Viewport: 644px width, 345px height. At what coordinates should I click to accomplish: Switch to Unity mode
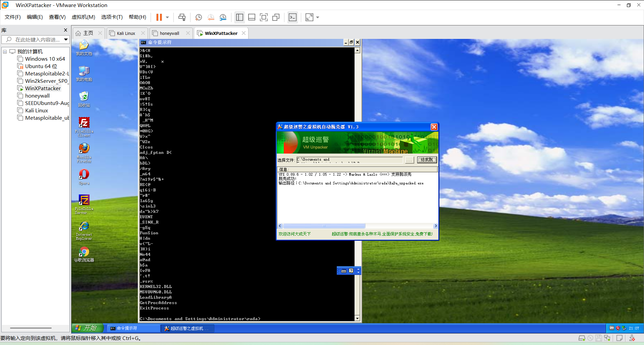[276, 17]
